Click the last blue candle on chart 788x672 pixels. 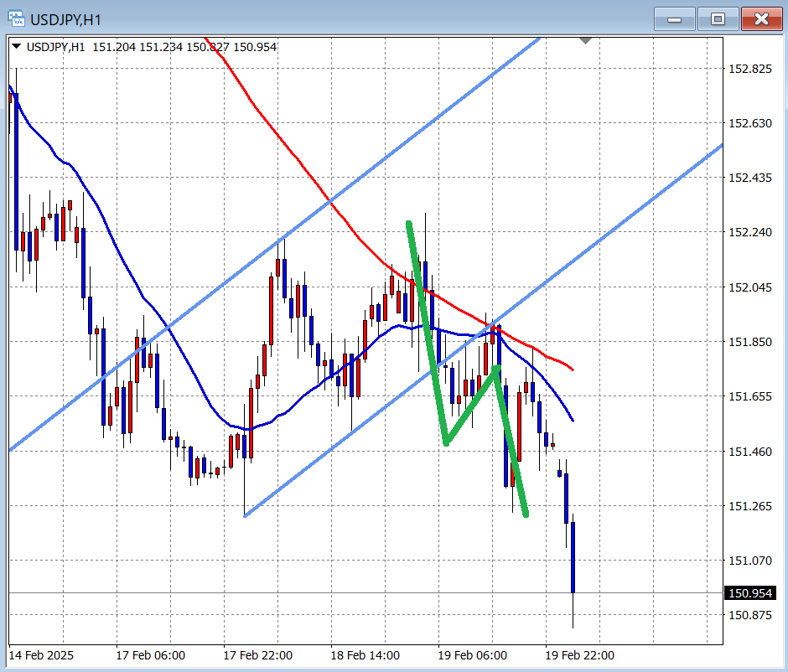click(x=573, y=557)
